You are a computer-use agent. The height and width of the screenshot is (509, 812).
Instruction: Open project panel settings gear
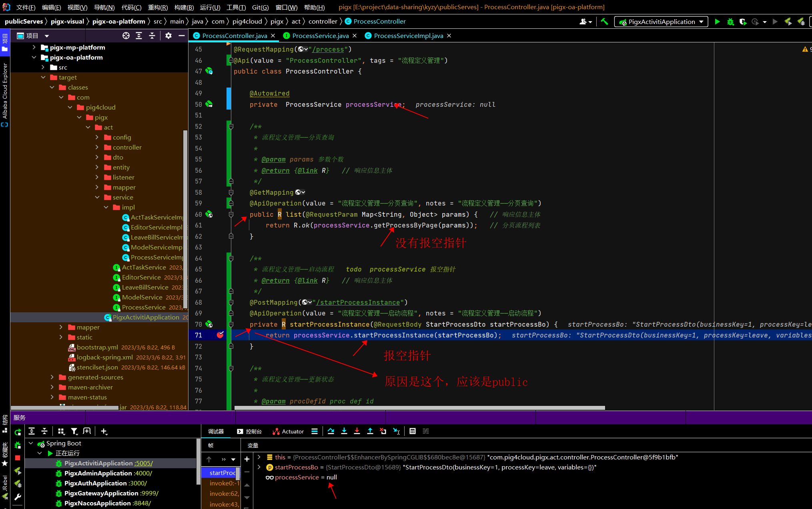168,36
